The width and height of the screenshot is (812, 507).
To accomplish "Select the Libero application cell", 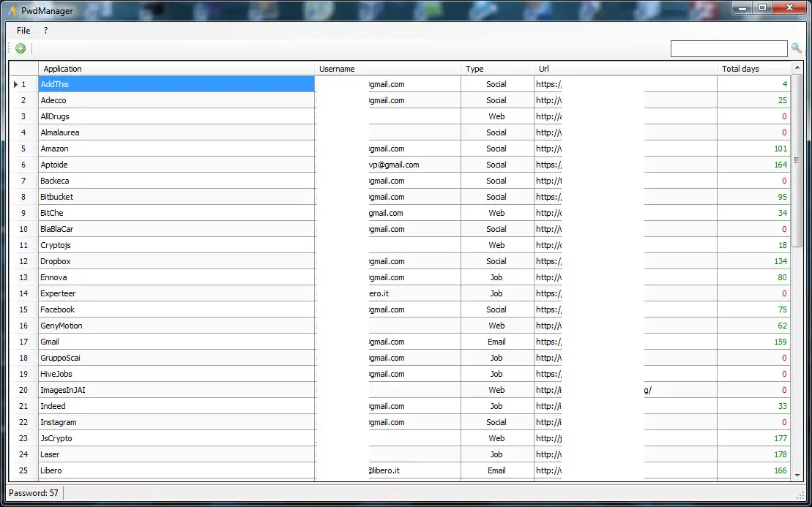I will point(176,470).
